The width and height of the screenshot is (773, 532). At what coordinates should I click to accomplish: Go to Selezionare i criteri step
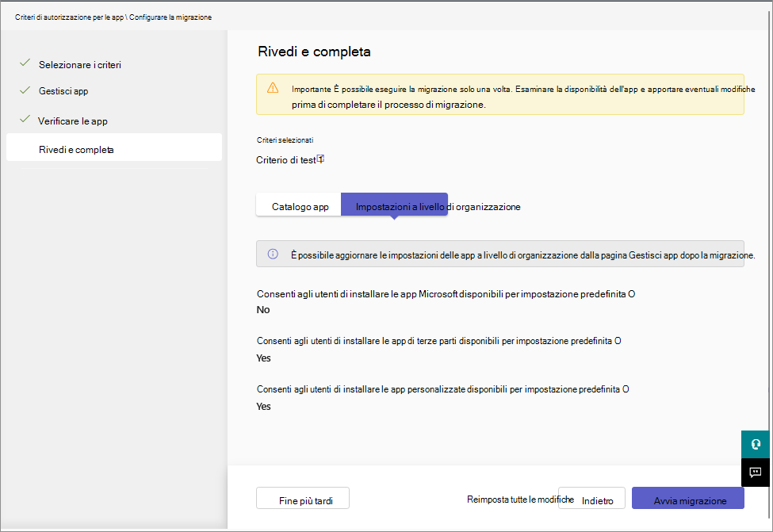point(80,64)
